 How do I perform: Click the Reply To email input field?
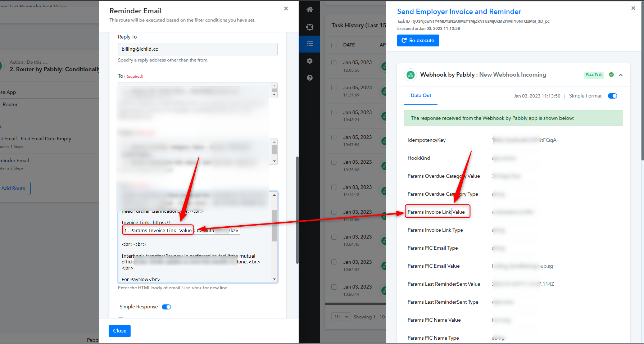click(198, 49)
